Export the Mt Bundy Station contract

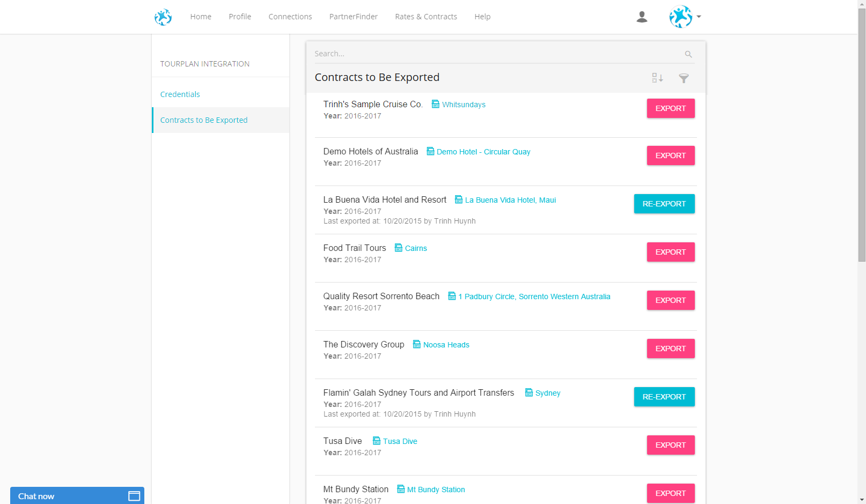coord(671,493)
